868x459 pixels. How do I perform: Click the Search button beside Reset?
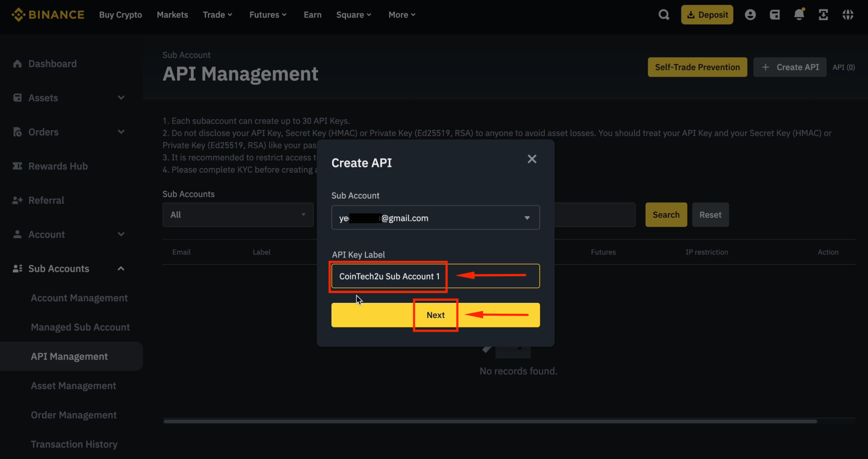click(x=666, y=215)
